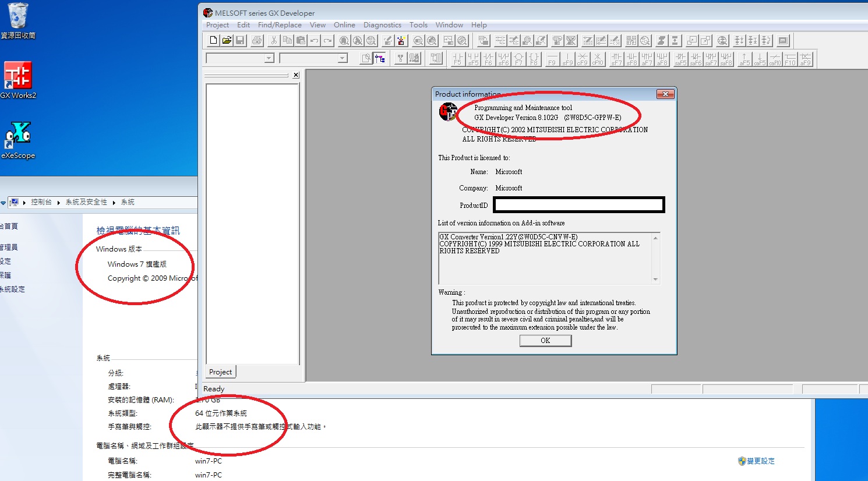The height and width of the screenshot is (481, 868).
Task: Open the Online menu
Action: [x=344, y=25]
